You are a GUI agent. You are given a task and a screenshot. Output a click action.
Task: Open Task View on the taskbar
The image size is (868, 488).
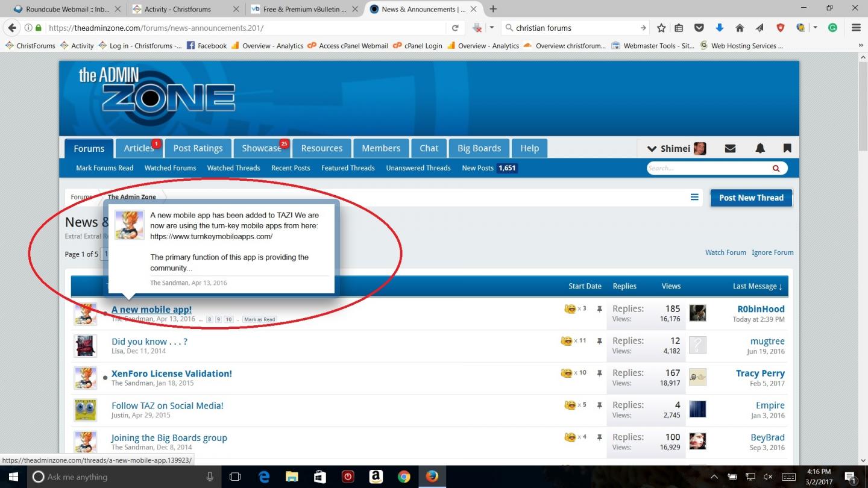click(x=235, y=477)
